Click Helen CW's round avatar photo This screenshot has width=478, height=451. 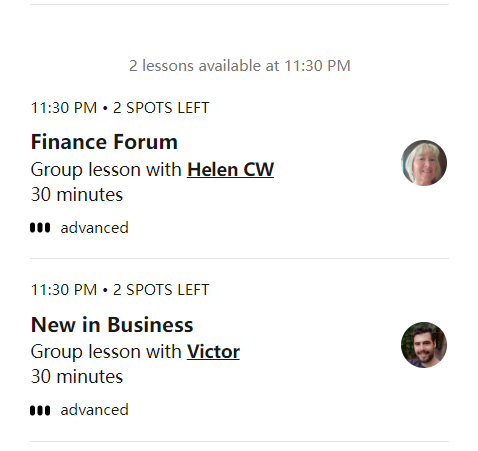click(x=424, y=163)
